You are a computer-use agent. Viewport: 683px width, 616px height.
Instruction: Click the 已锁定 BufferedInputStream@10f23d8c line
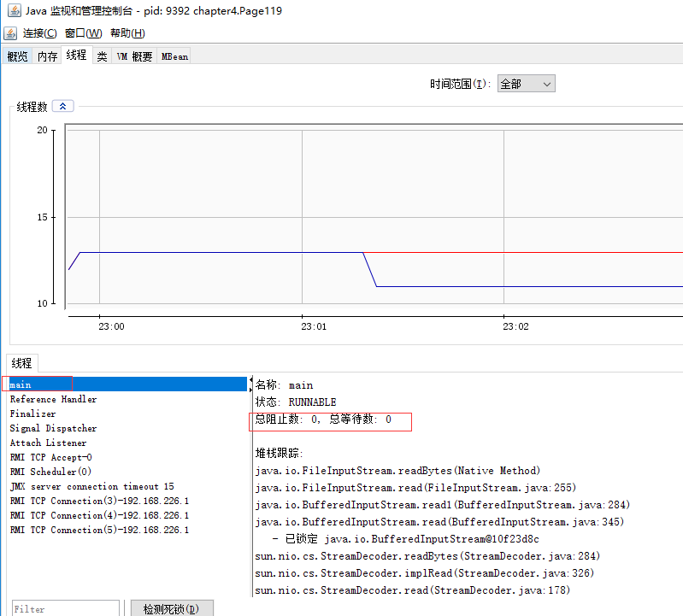406,539
